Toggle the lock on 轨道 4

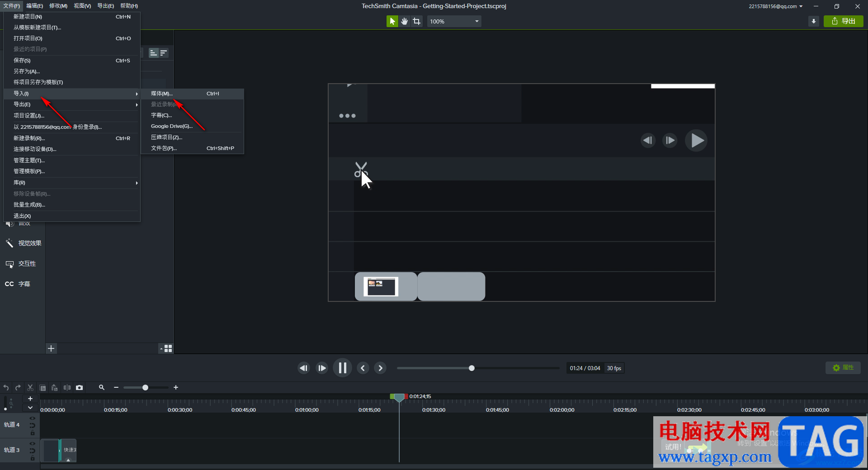32,433
